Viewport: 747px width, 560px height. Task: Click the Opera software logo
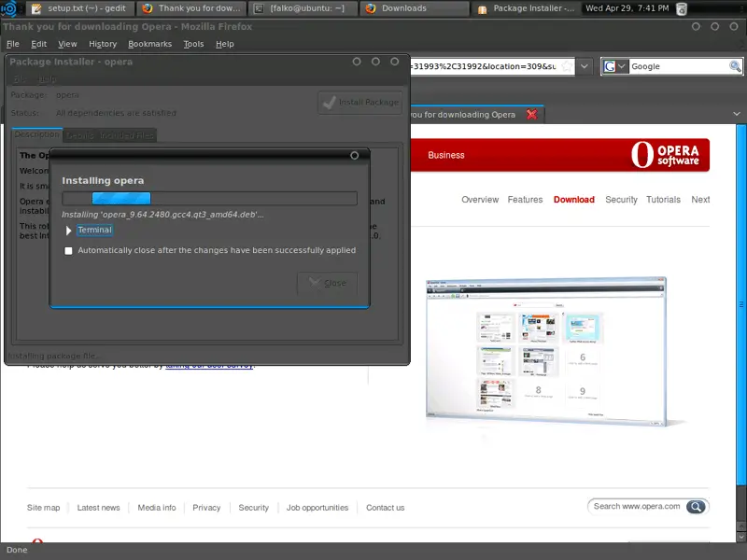click(665, 155)
